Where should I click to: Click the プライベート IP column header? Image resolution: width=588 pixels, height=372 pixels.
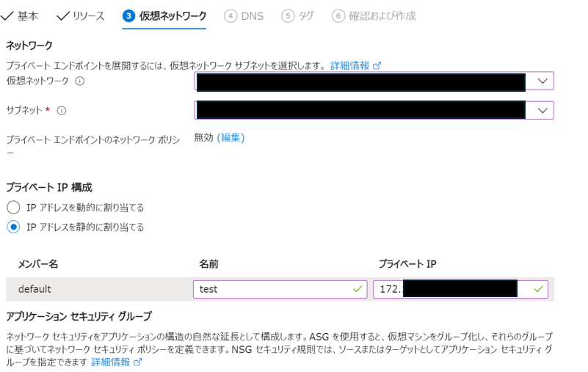tap(407, 264)
